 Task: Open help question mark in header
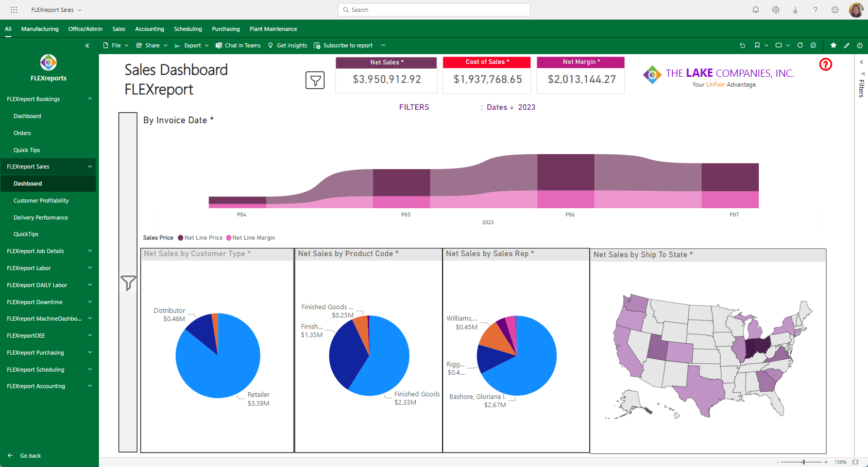coord(815,10)
